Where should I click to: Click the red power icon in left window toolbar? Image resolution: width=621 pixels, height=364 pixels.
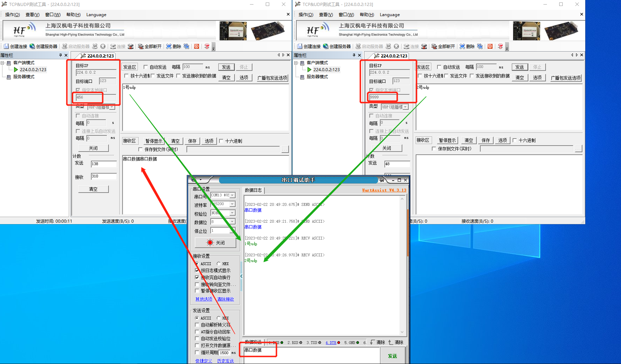tap(197, 46)
